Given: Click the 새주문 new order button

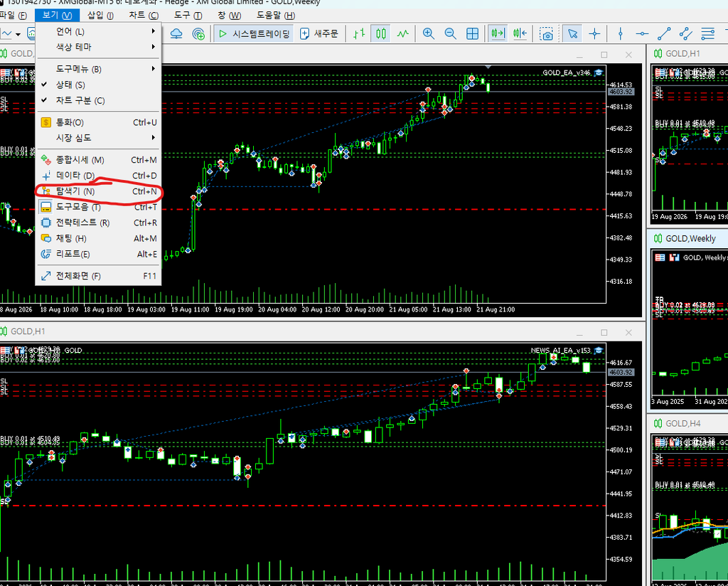Looking at the screenshot, I should (319, 33).
